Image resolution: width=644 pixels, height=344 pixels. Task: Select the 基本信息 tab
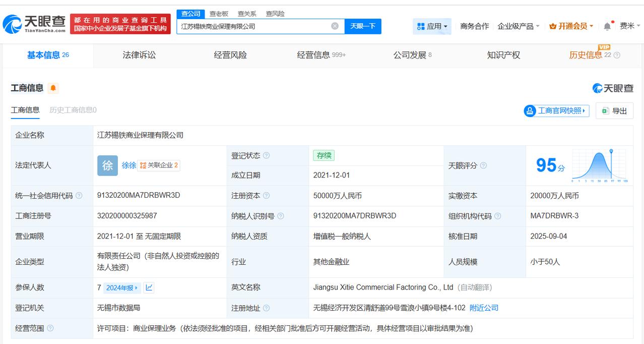(x=48, y=55)
